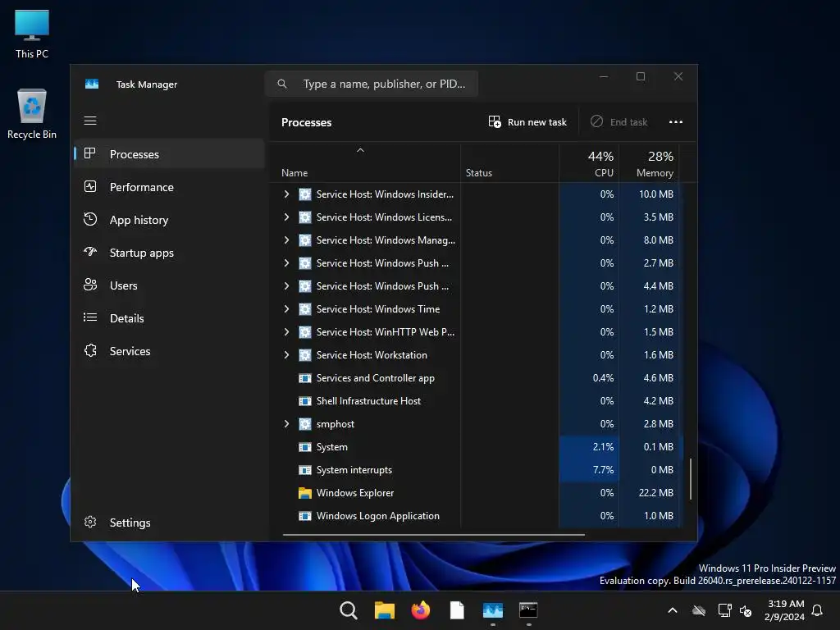Click the smphost process icon
This screenshot has width=840, height=630.
pos(305,424)
